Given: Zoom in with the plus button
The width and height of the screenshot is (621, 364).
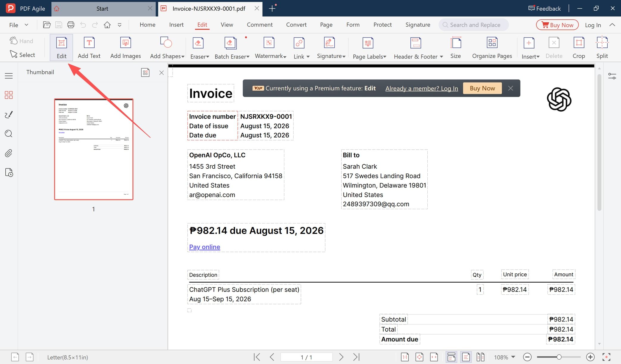Looking at the screenshot, I should 590,357.
